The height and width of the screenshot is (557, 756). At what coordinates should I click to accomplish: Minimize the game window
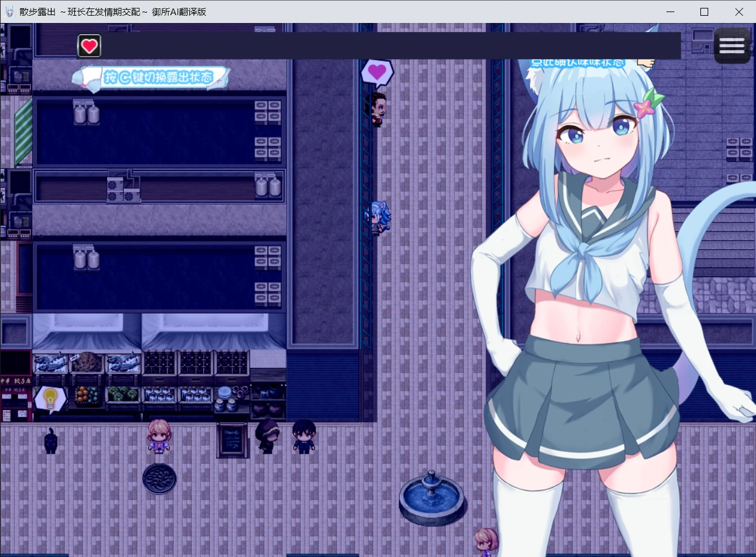(x=670, y=11)
